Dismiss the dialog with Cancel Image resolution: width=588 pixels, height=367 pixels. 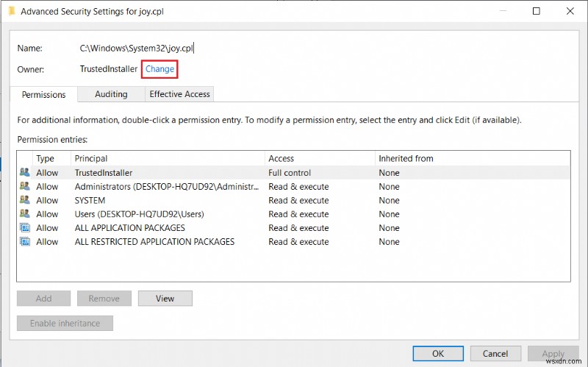coord(495,354)
